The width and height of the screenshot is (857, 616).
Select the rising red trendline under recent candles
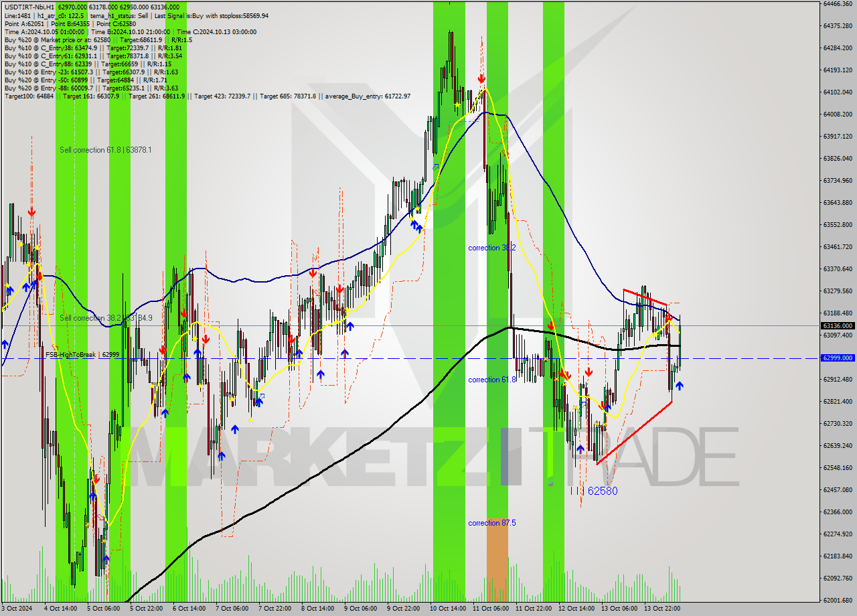point(634,432)
